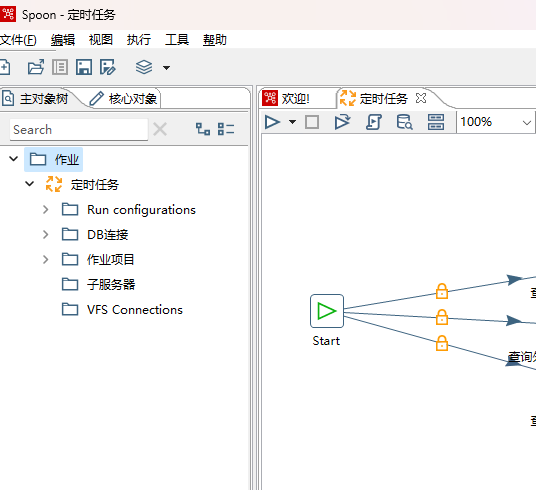The image size is (536, 490).
Task: Click the Spoon application logo icon
Action: tap(8, 14)
